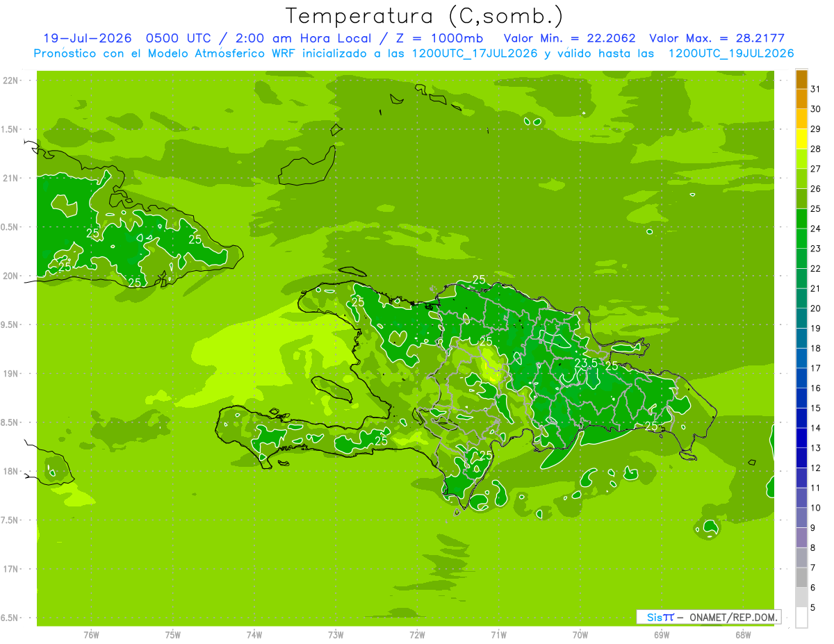Select the date text '19-Jul-2026'

(x=88, y=38)
